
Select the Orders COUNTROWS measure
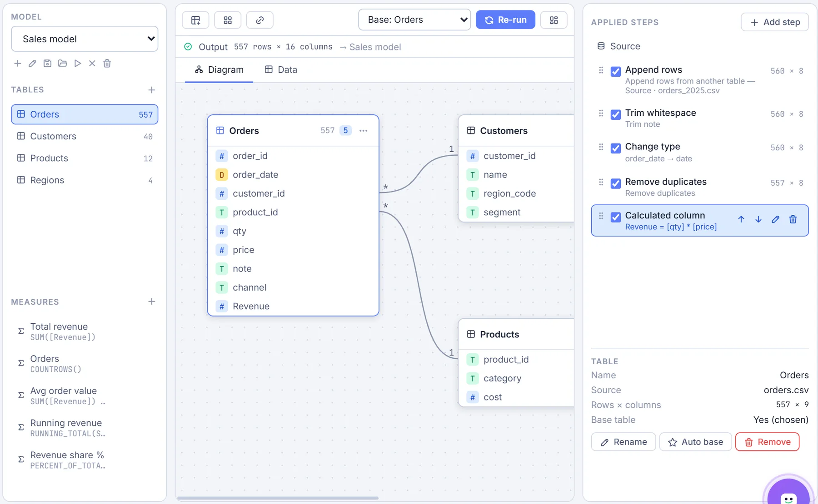tap(85, 364)
